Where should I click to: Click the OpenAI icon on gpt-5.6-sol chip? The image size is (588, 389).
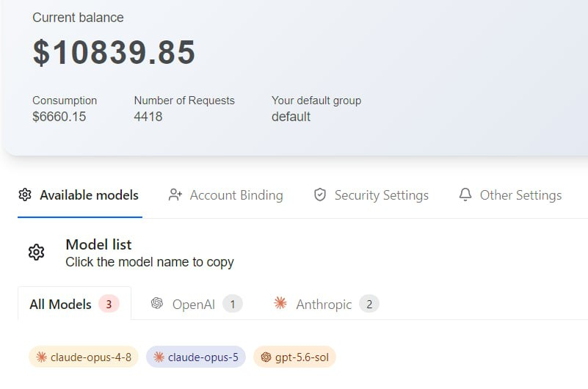point(266,357)
